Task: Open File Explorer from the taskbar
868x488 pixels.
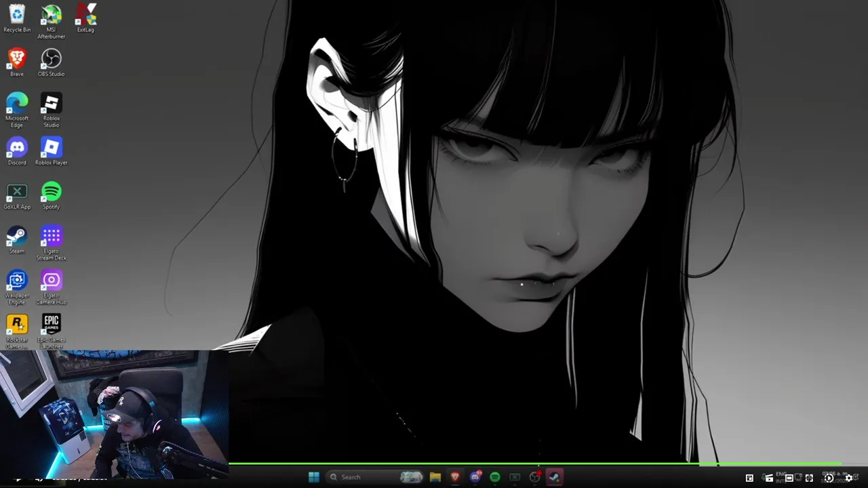Action: pos(435,477)
